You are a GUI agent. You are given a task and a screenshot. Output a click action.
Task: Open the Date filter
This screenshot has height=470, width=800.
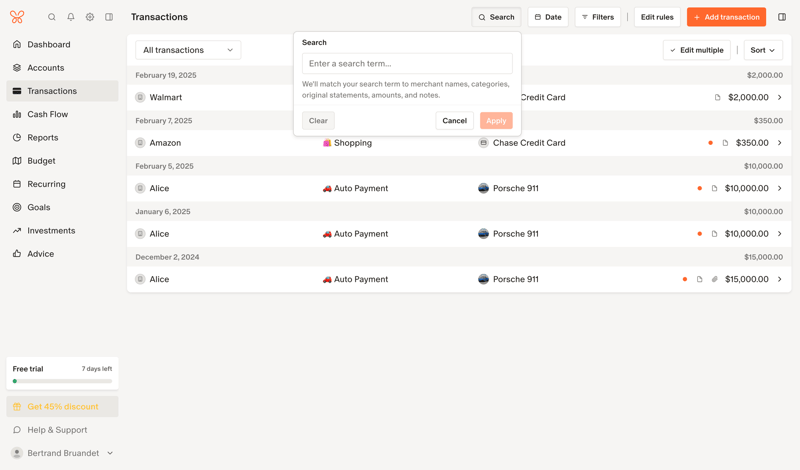pyautogui.click(x=548, y=17)
